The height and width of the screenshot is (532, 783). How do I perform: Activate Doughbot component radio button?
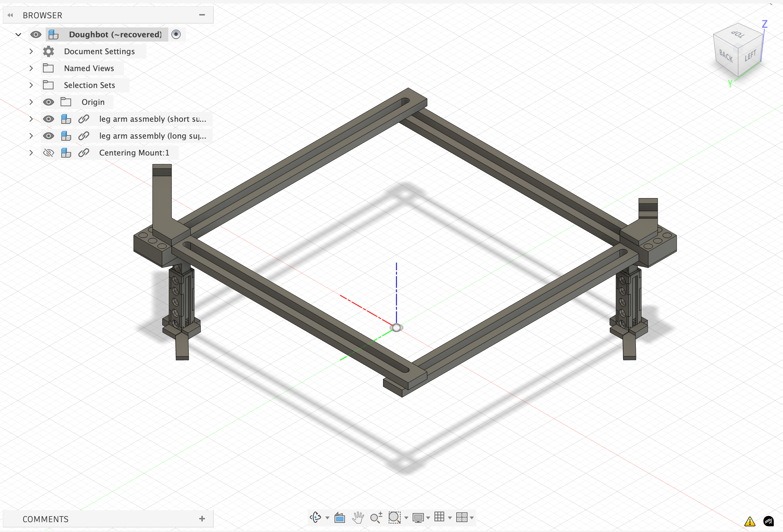176,34
